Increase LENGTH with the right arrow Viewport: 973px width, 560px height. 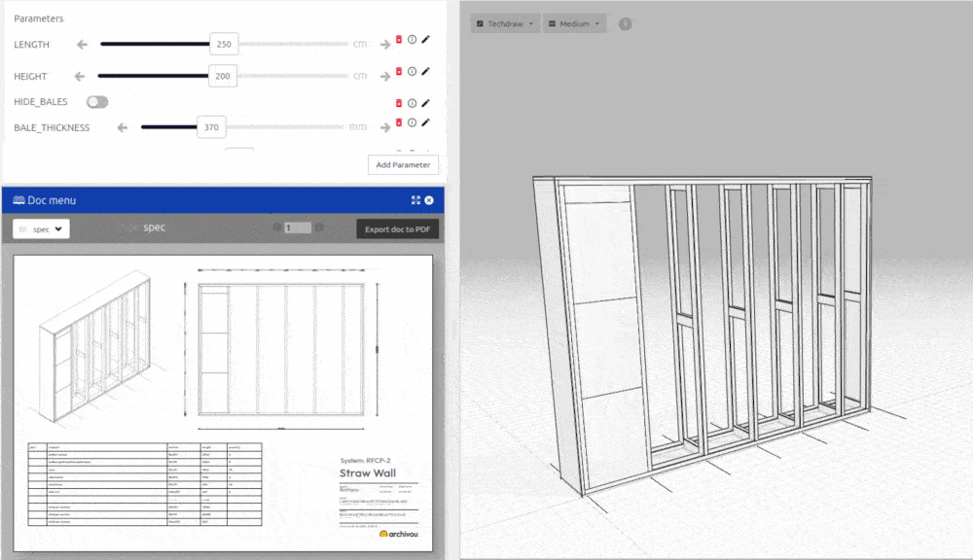386,45
